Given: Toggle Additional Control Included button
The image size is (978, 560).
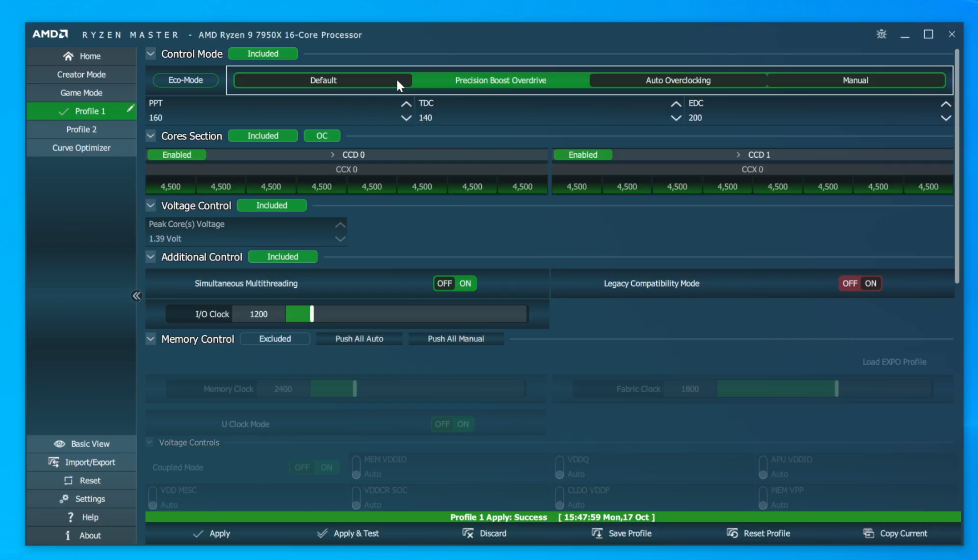Looking at the screenshot, I should [283, 257].
